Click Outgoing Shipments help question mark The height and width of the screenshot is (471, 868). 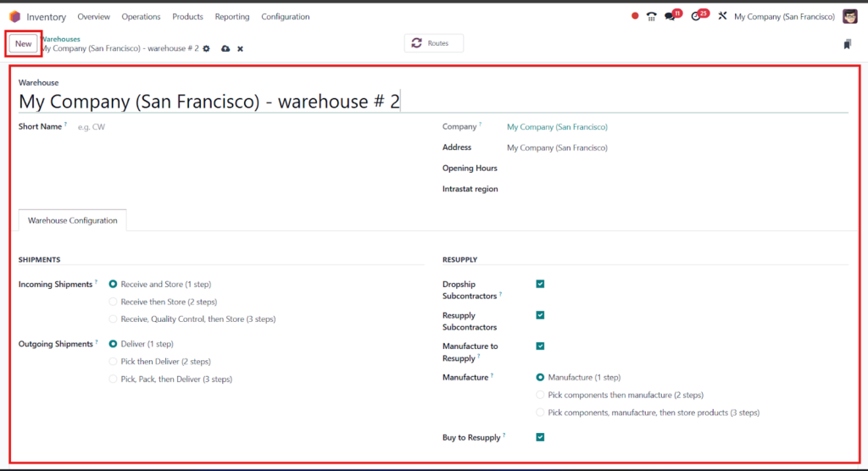pyautogui.click(x=97, y=341)
